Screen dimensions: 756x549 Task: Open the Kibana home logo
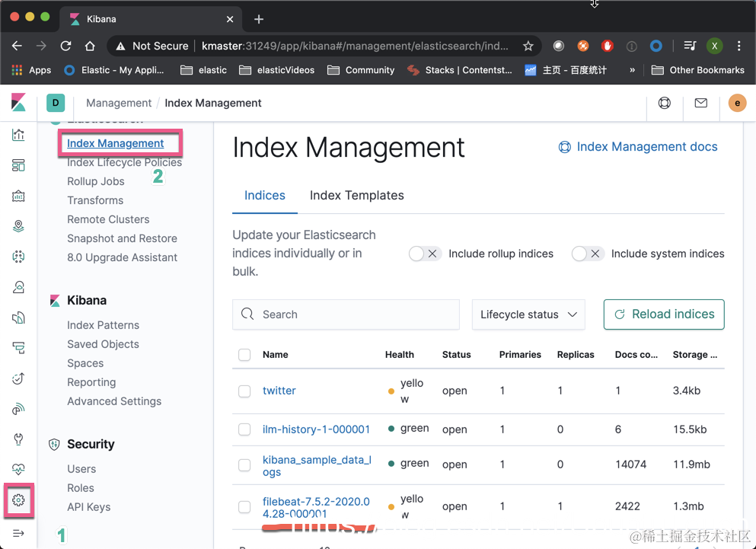pos(18,103)
